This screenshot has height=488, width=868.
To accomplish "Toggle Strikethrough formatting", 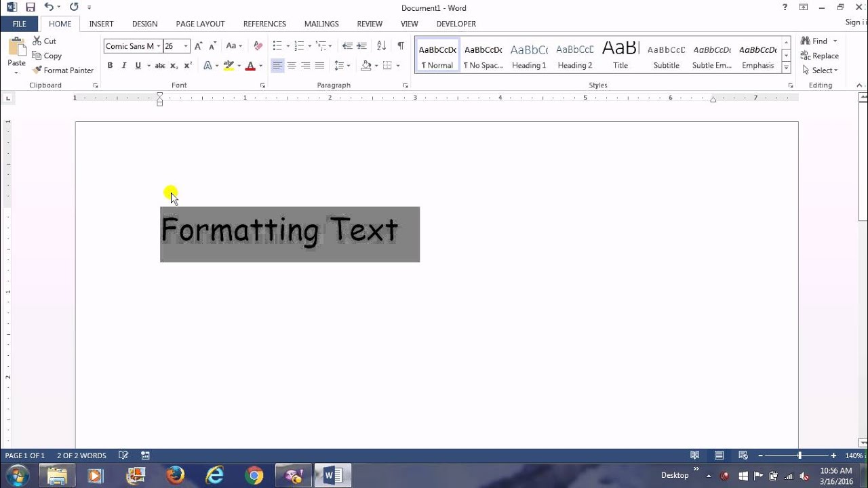I will [x=160, y=66].
